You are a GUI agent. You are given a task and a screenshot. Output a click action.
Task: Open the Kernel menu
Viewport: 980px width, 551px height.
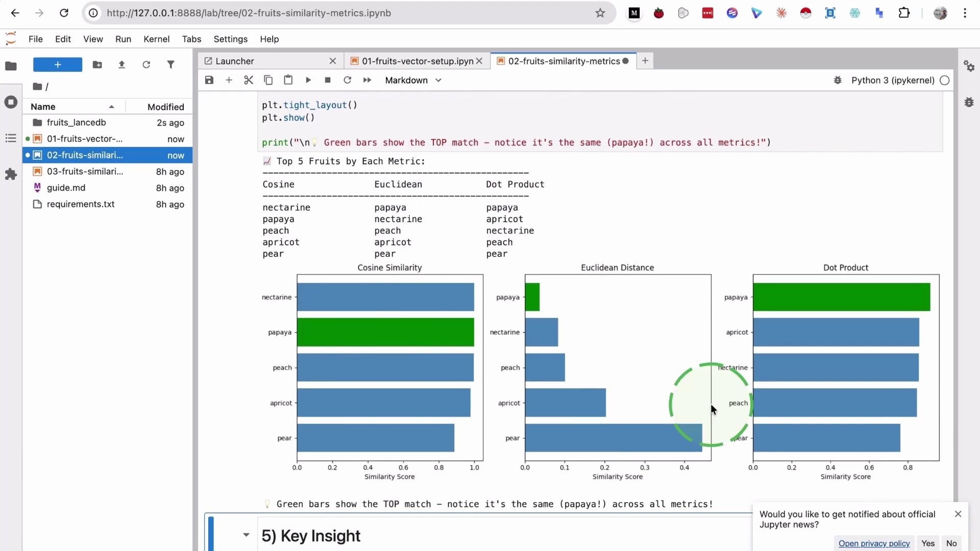point(156,39)
